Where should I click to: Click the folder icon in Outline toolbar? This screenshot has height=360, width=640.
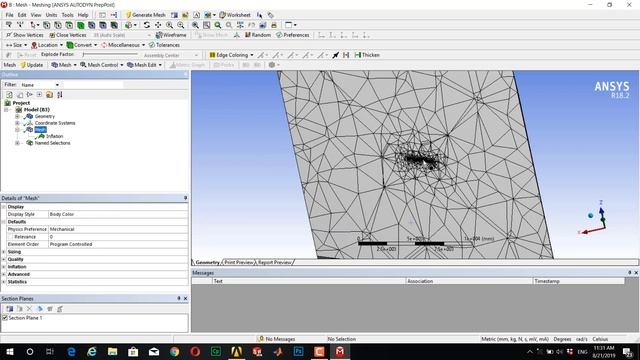[x=49, y=95]
